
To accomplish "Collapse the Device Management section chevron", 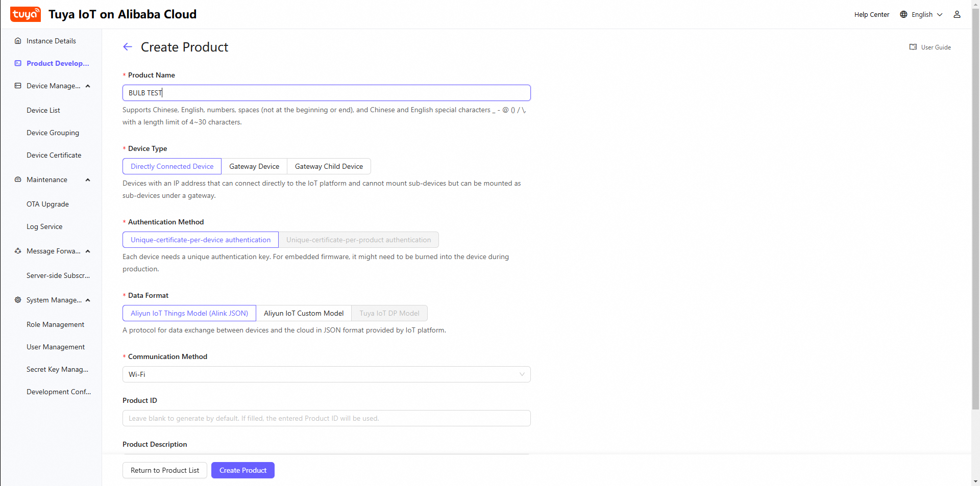I will point(88,86).
